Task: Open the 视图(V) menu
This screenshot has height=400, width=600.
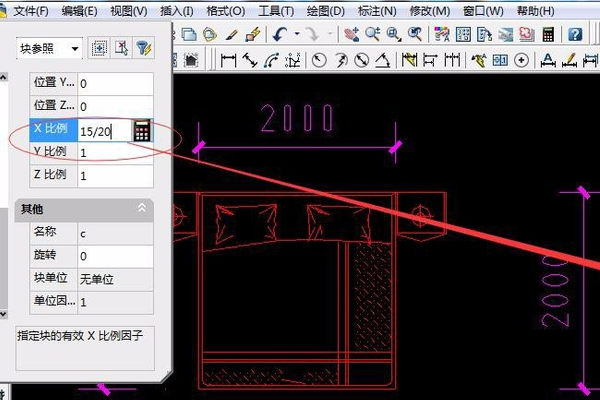Action: [x=129, y=11]
